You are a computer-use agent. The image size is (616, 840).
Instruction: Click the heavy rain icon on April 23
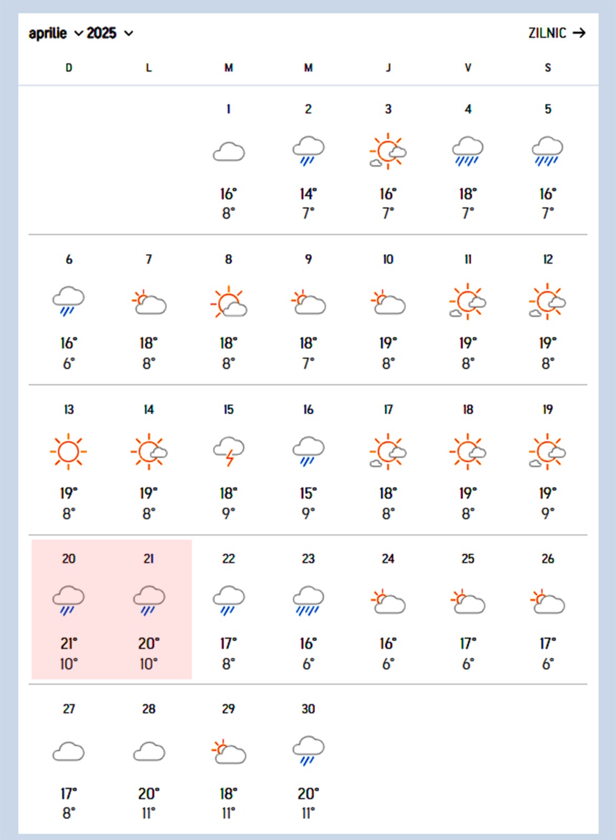(309, 601)
